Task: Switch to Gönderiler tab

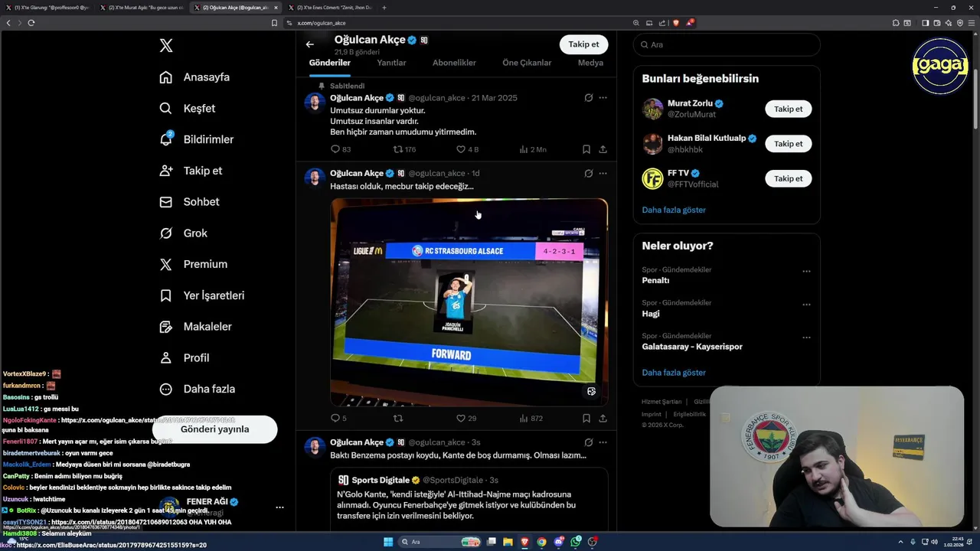Action: coord(329,63)
